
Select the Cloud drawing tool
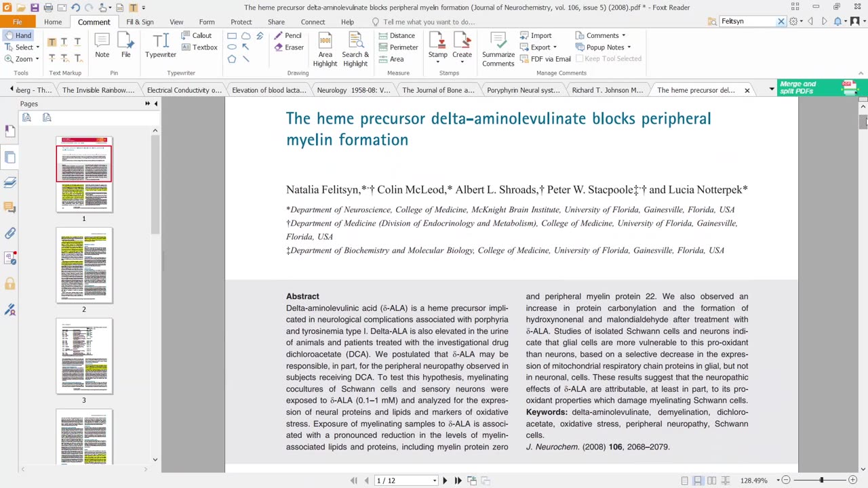(245, 35)
